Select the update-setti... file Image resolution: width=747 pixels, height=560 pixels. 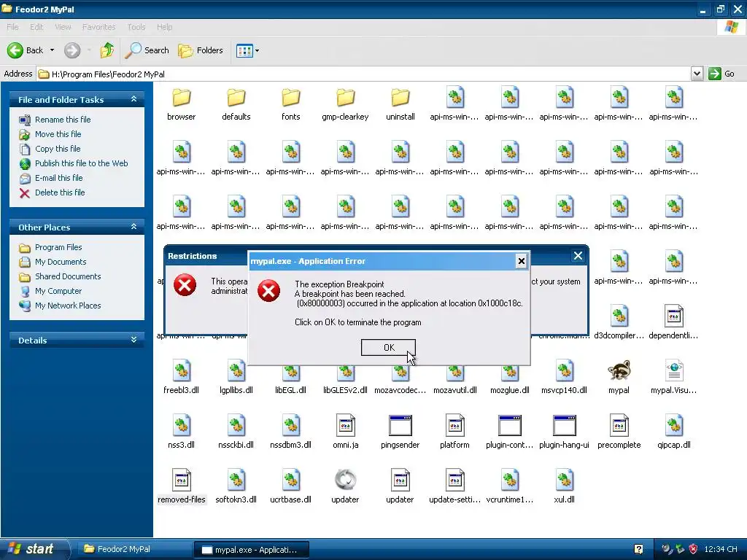point(454,486)
